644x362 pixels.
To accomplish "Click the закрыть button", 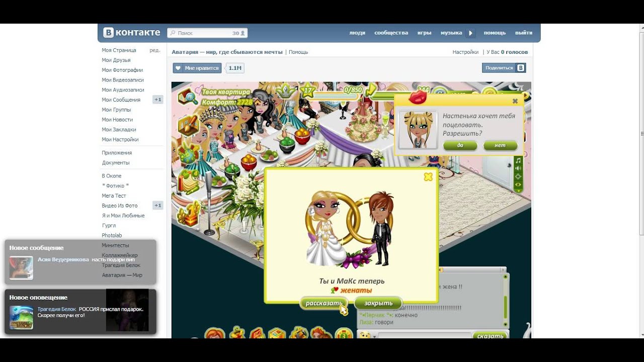I will 378,303.
